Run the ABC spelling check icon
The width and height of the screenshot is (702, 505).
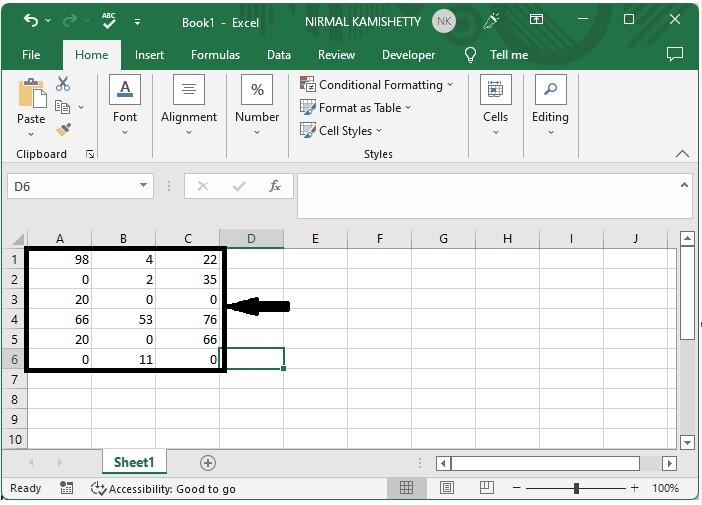[x=109, y=21]
